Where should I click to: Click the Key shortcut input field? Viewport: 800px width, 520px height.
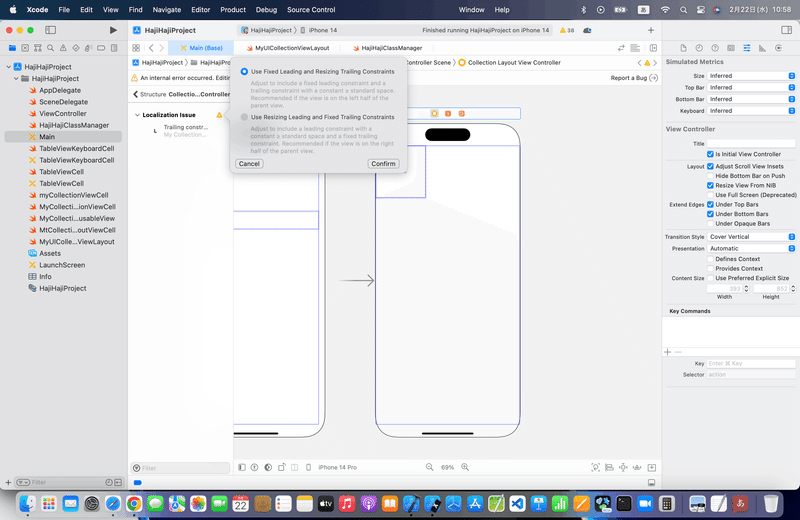click(x=751, y=363)
